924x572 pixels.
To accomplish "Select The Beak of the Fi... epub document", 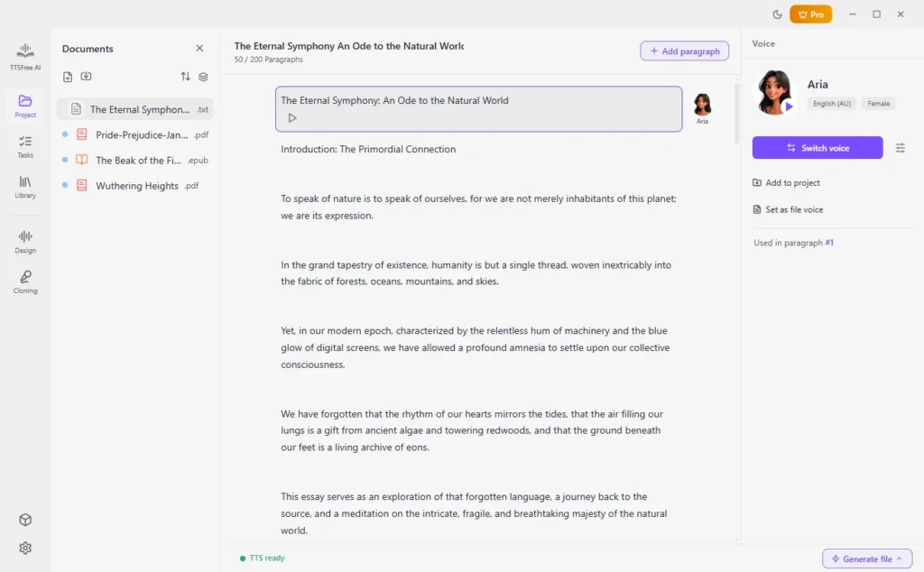I will (135, 160).
